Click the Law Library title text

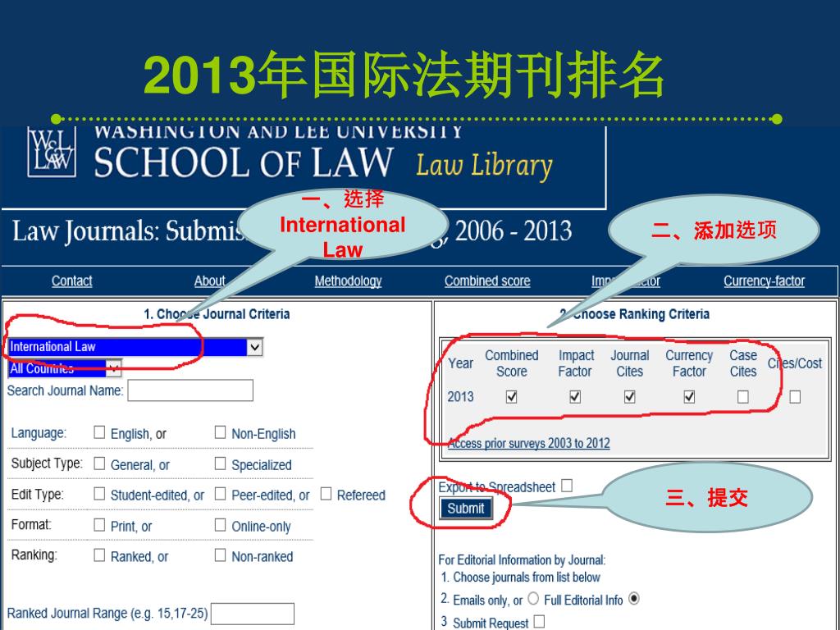(484, 166)
